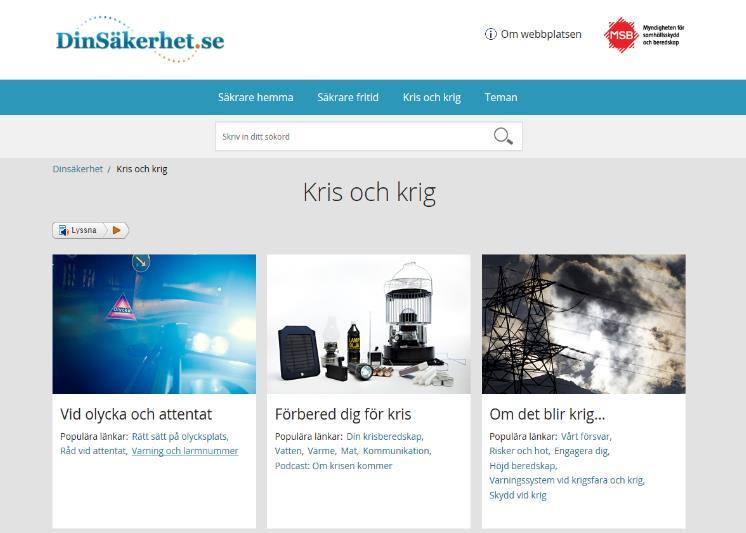Screen dimensions: 746x533
Task: Click the DinSäkerhet.se logo
Action: (x=140, y=39)
